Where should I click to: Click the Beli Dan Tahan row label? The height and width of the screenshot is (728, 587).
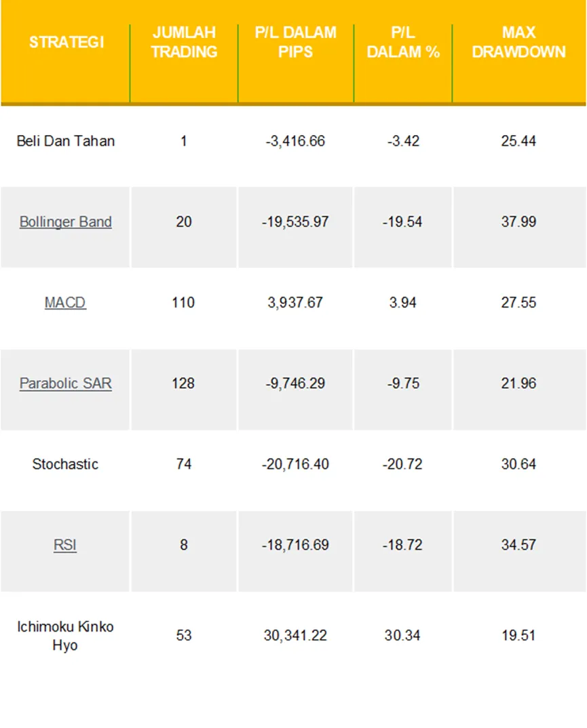click(65, 141)
